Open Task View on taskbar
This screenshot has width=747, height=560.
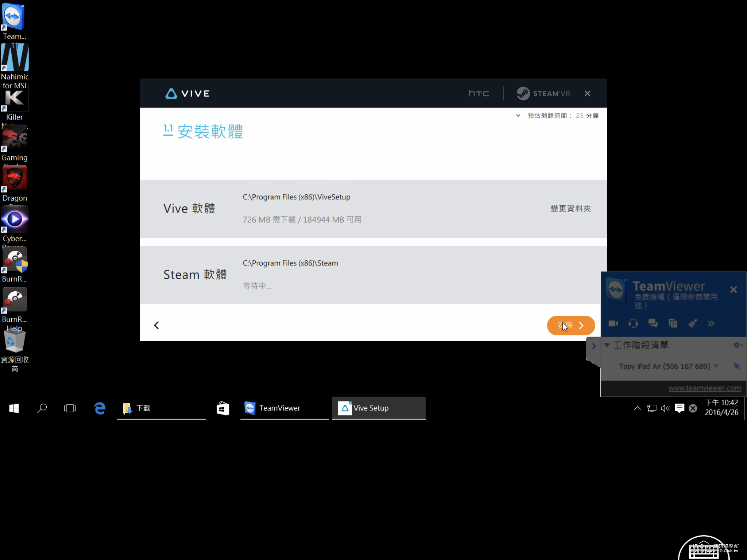tap(70, 408)
